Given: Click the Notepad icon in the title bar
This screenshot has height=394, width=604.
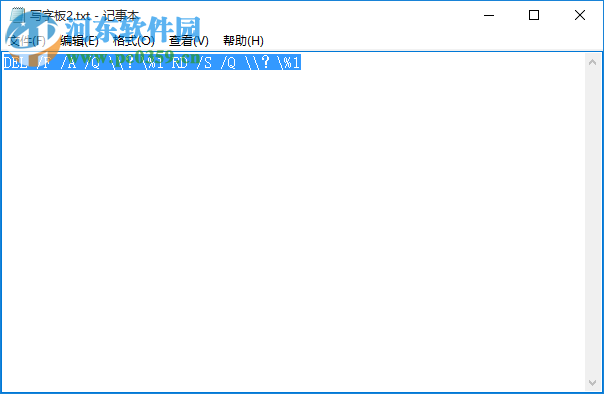Looking at the screenshot, I should coord(17,15).
